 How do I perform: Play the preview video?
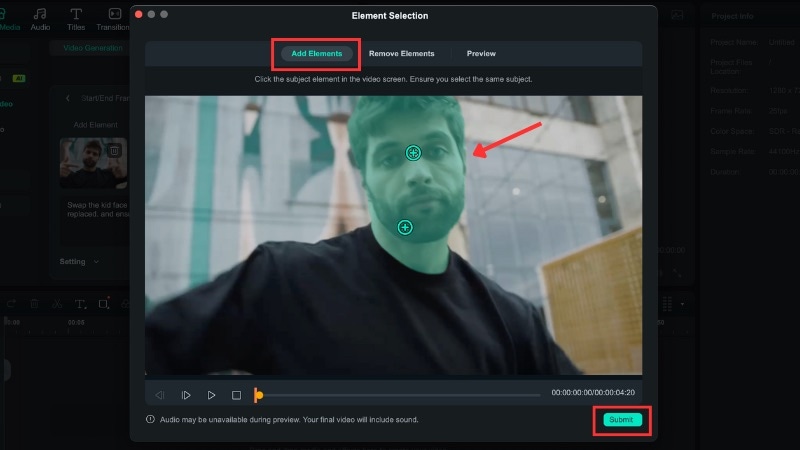[211, 395]
